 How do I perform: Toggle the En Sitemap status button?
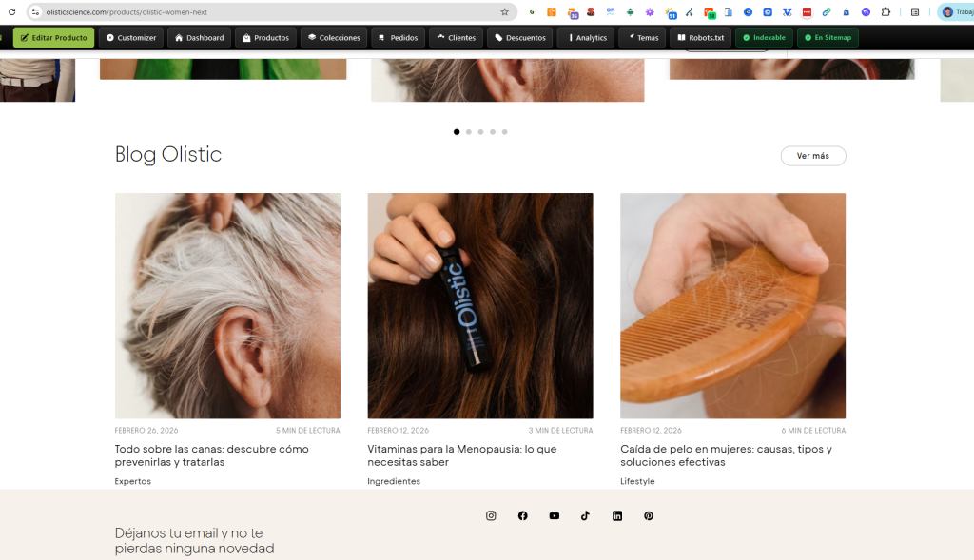pyautogui.click(x=828, y=38)
